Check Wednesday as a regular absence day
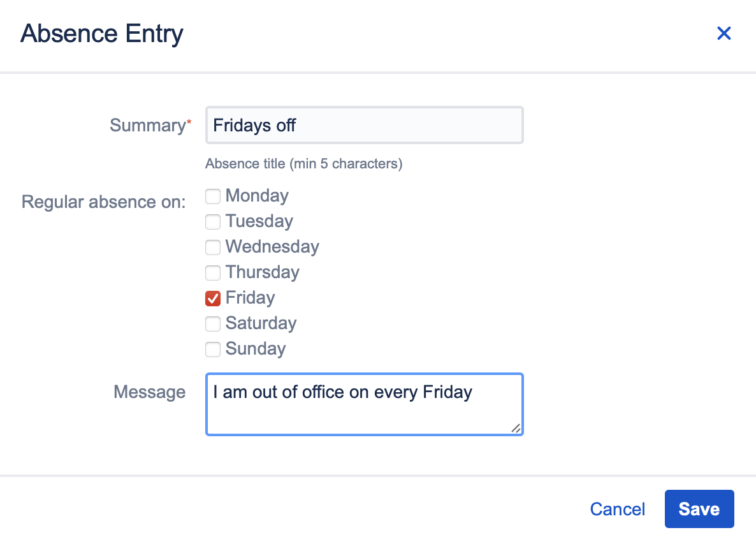The image size is (756, 537). click(212, 247)
